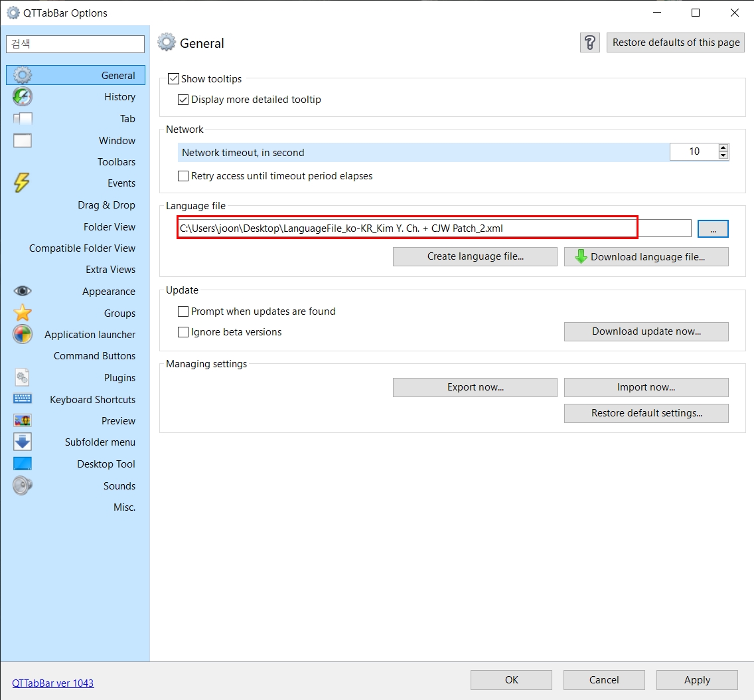Uncheck Display more detailed tooltip
The image size is (754, 700).
(x=183, y=100)
